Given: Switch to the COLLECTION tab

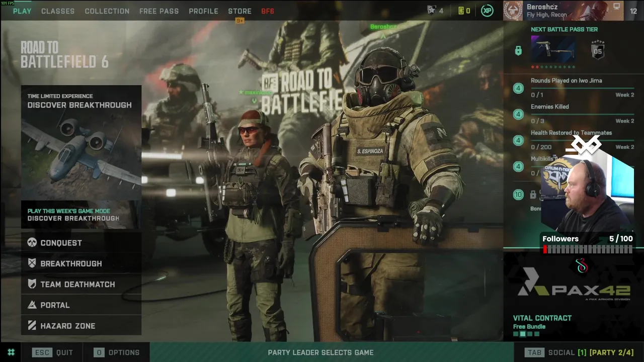Looking at the screenshot, I should [107, 11].
